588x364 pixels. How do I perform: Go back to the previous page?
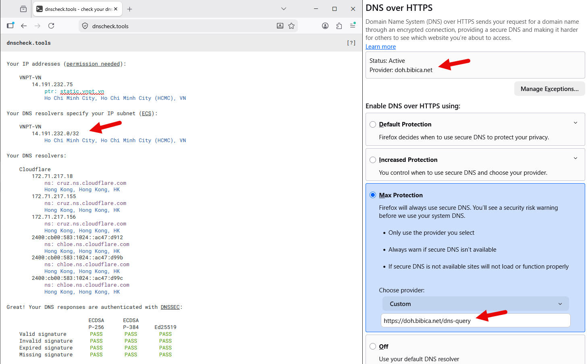click(24, 26)
